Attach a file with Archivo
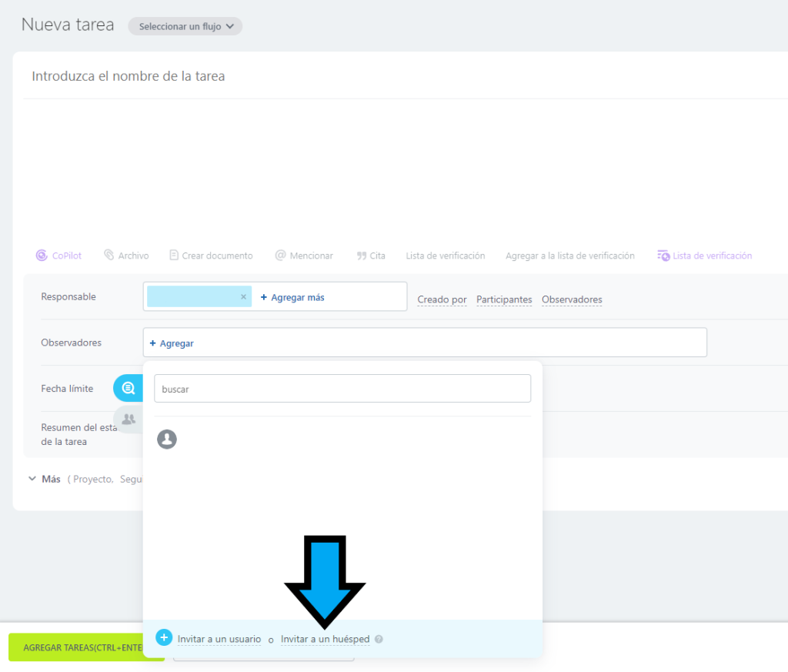788x672 pixels. point(126,256)
